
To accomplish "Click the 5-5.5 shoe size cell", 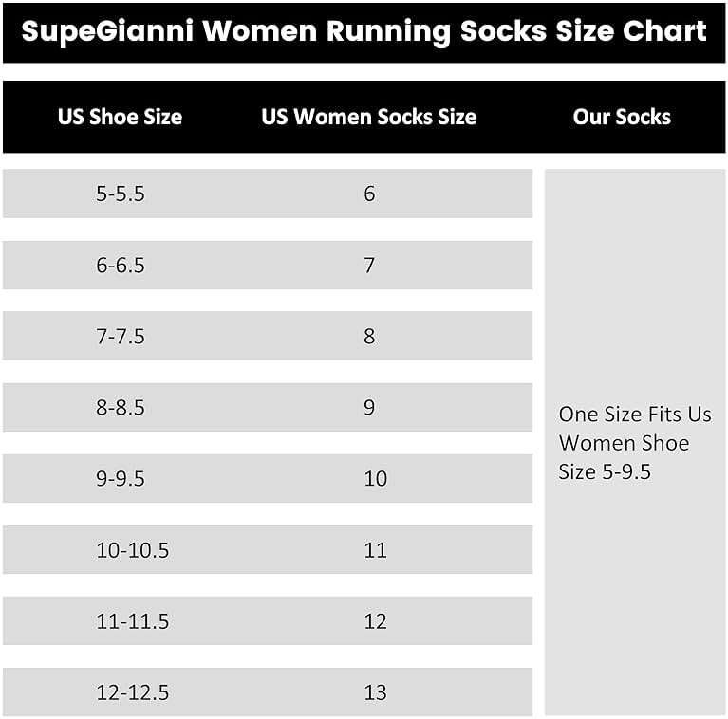I will (121, 194).
